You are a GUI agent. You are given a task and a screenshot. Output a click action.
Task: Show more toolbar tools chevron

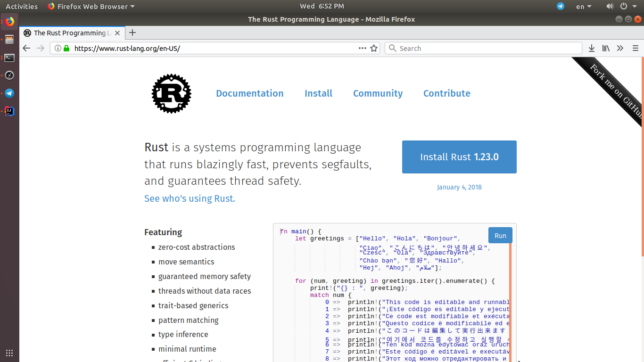pos(620,48)
